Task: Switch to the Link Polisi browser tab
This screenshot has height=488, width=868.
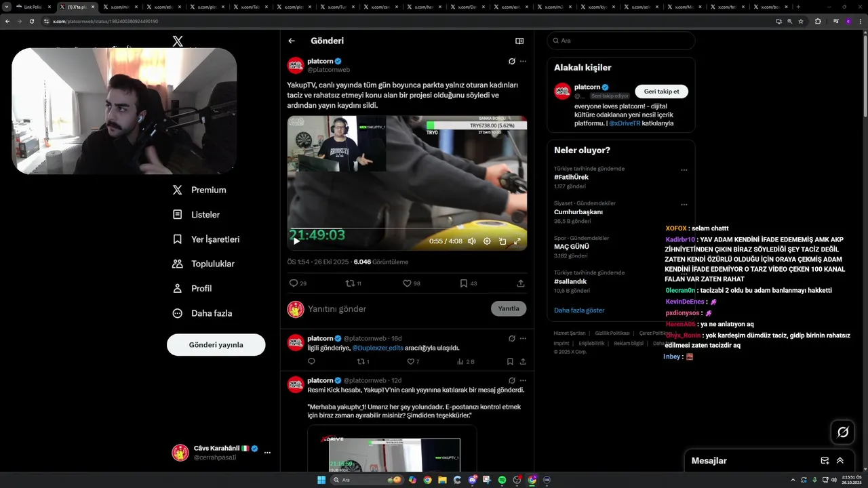Action: coord(33,7)
